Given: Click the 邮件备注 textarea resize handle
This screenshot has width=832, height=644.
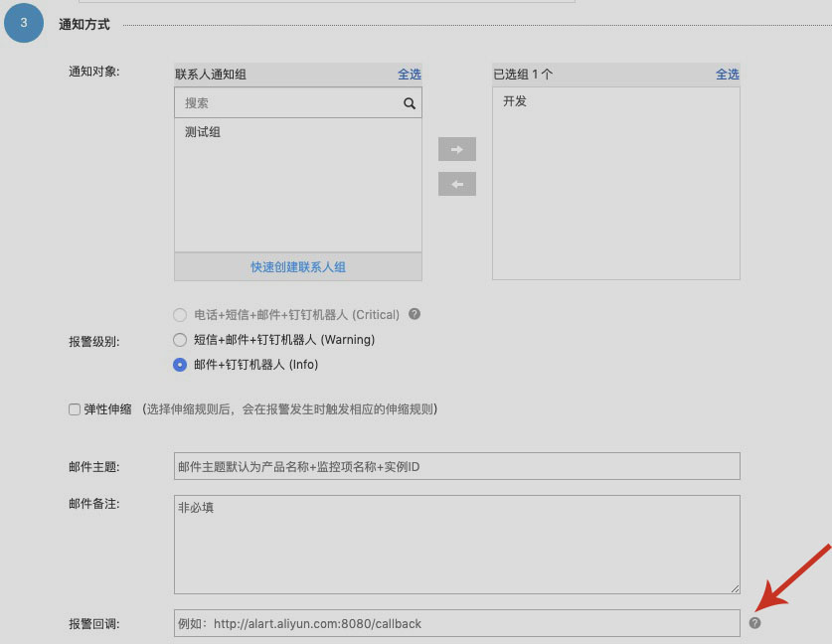Looking at the screenshot, I should pyautogui.click(x=735, y=588).
